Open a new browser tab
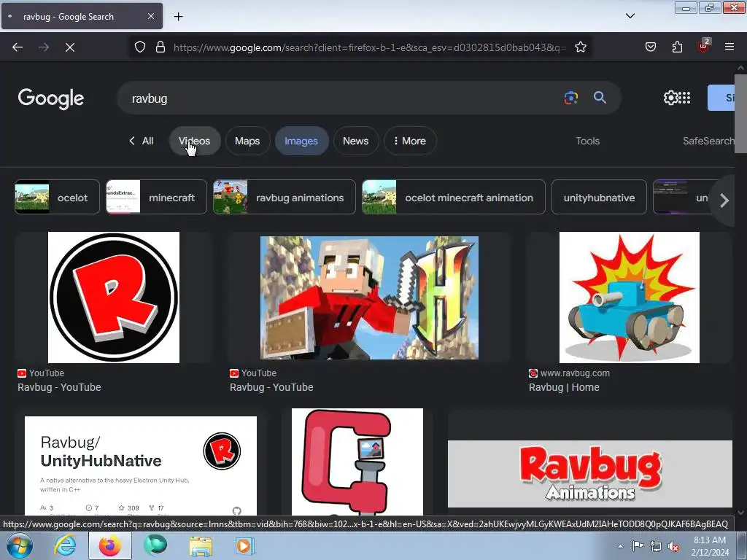The image size is (747, 560). [x=178, y=17]
